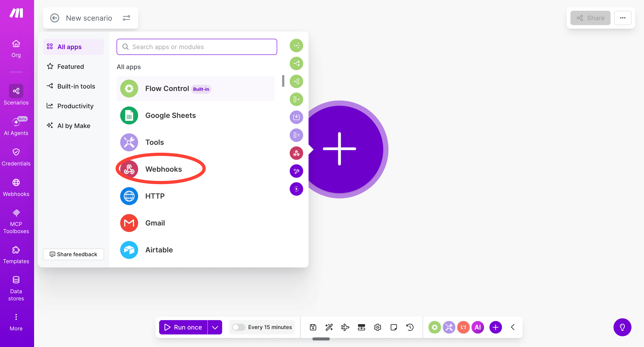This screenshot has height=347, width=644.
Task: Click the app list scrollbar
Action: pos(283,81)
